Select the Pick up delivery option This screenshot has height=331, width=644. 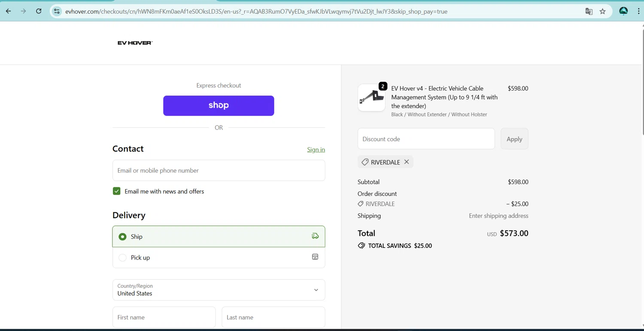(x=219, y=258)
